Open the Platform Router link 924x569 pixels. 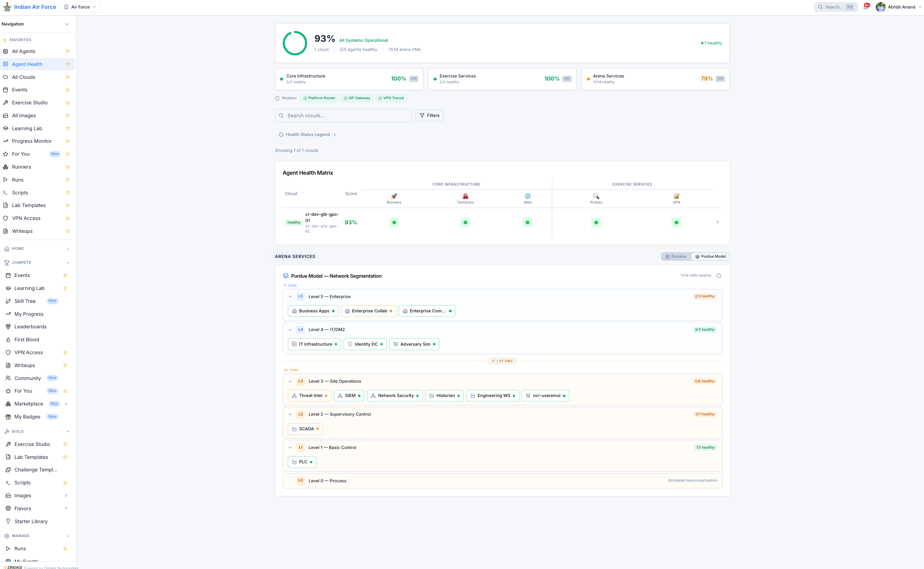coord(319,98)
